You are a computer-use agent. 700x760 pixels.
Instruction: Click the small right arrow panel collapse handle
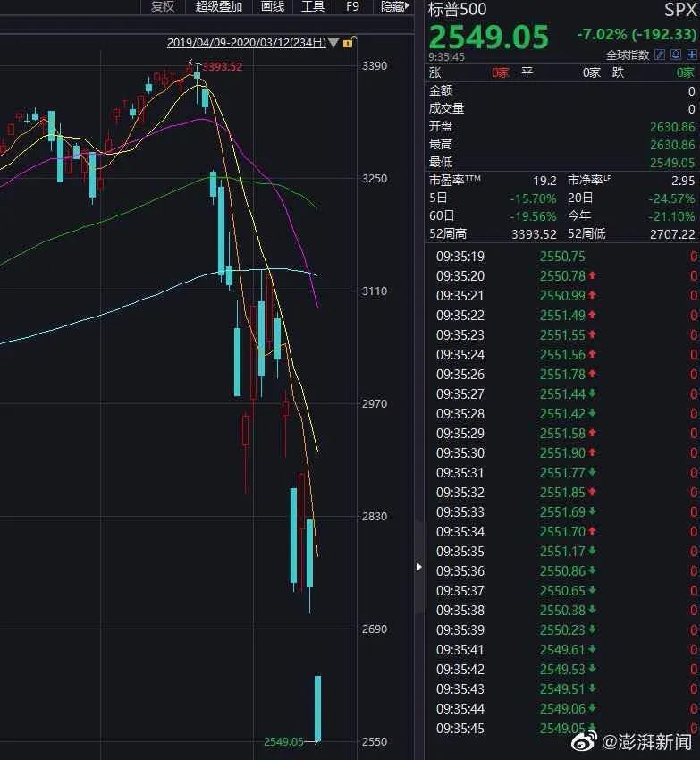point(418,567)
